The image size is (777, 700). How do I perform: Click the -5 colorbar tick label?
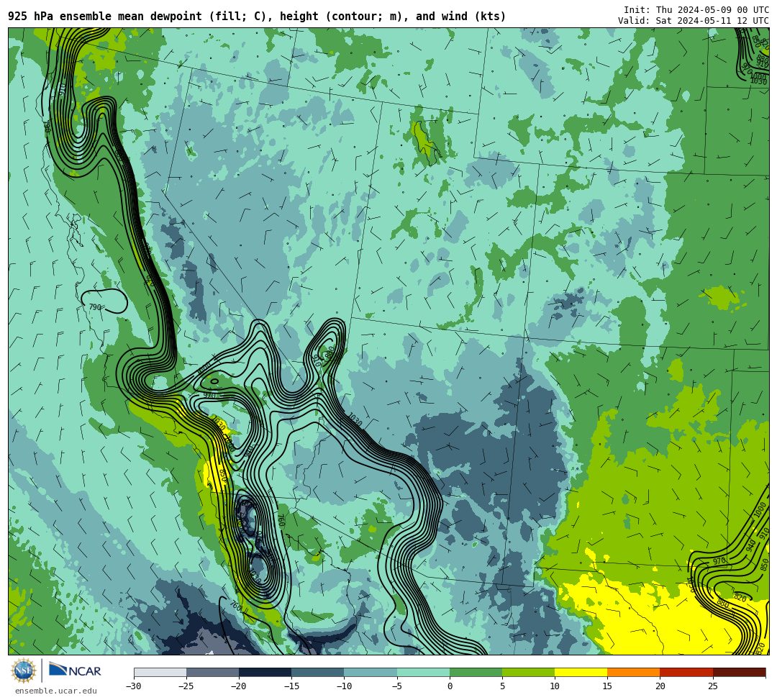(397, 686)
